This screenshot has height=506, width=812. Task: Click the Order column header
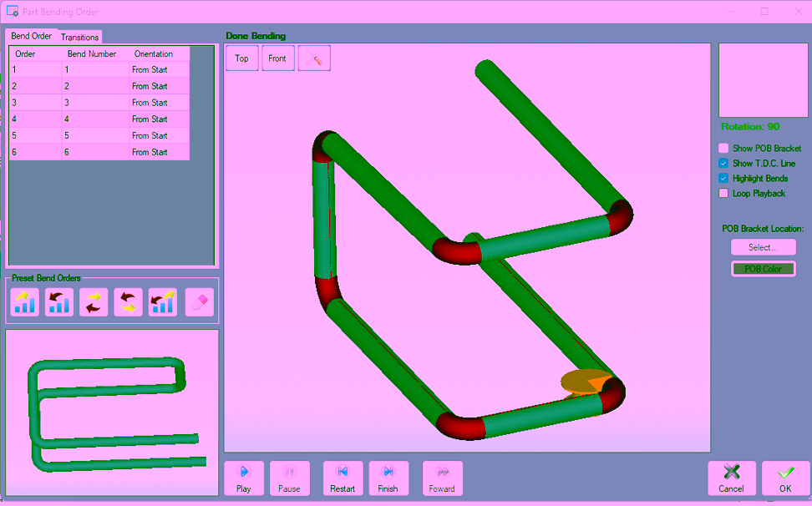36,53
